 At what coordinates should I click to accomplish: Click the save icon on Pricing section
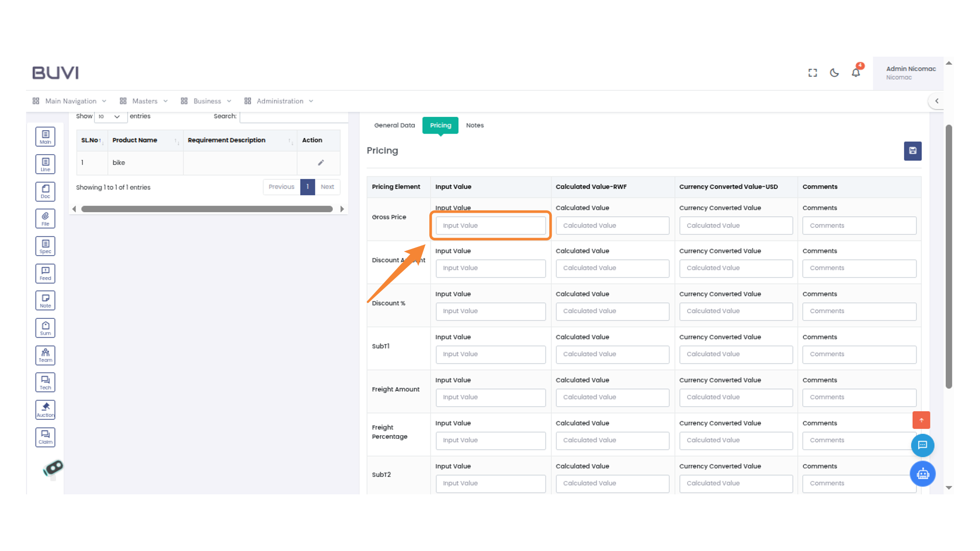913,151
